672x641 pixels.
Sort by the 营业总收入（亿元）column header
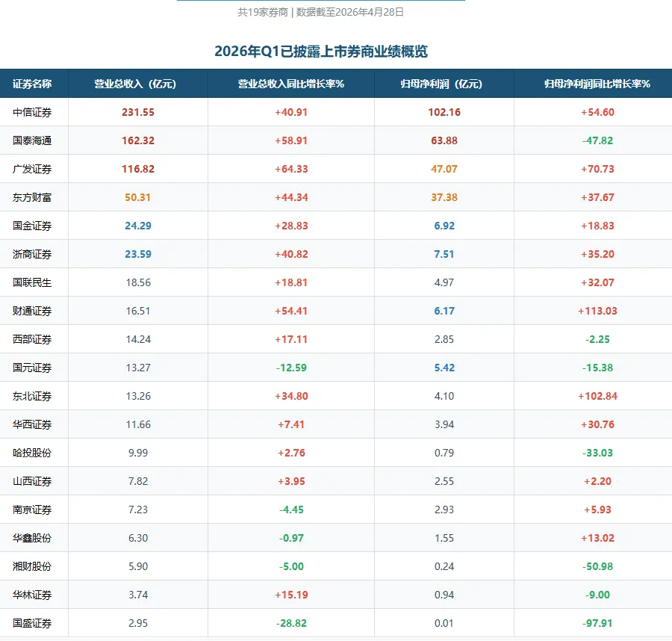(137, 84)
